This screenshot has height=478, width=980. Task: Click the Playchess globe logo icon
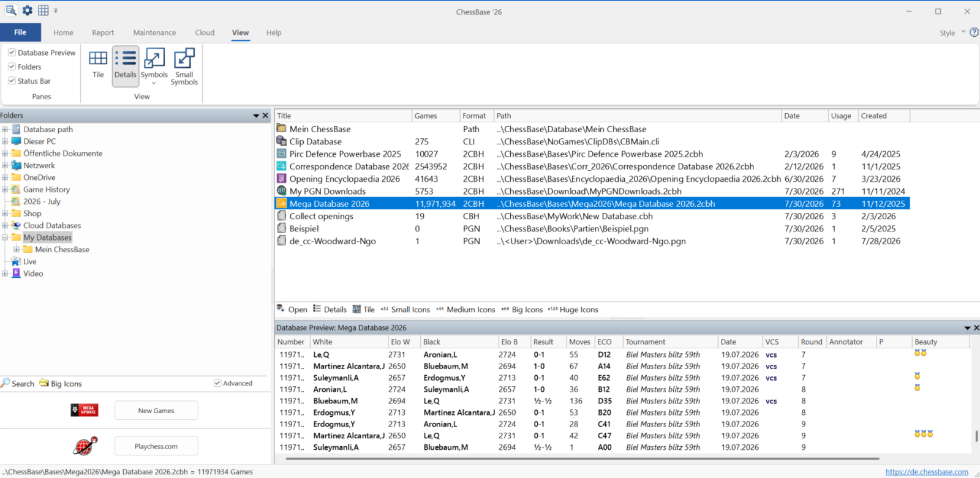point(85,446)
